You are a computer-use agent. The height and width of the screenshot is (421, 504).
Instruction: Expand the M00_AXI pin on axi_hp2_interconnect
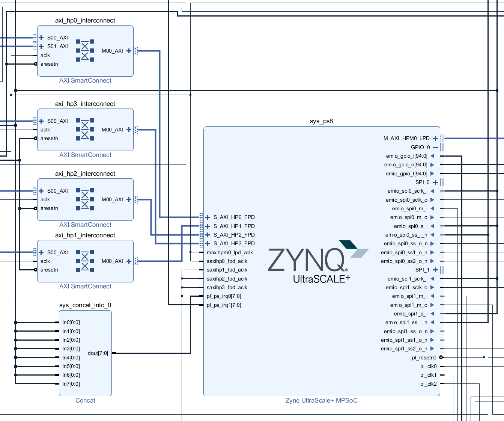129,199
